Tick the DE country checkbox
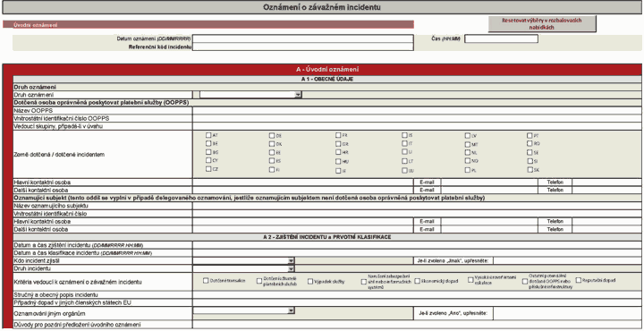This screenshot has height=331, width=644. pyautogui.click(x=272, y=135)
